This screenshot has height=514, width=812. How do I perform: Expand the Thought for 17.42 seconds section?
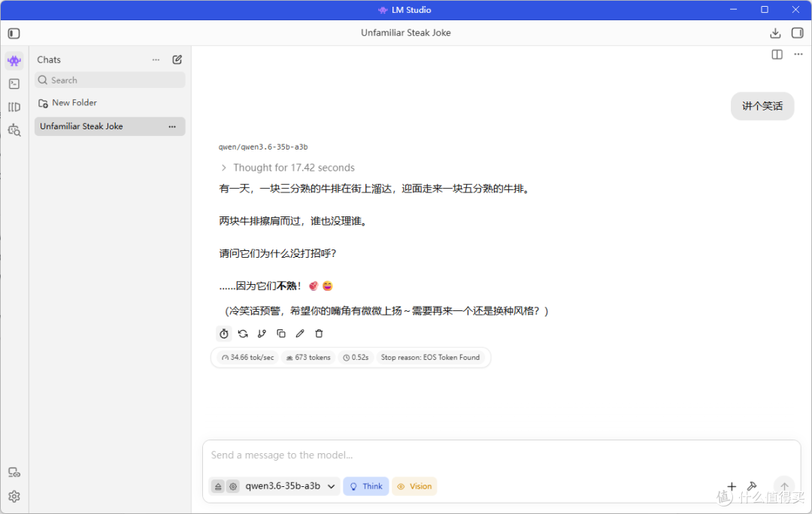point(288,168)
